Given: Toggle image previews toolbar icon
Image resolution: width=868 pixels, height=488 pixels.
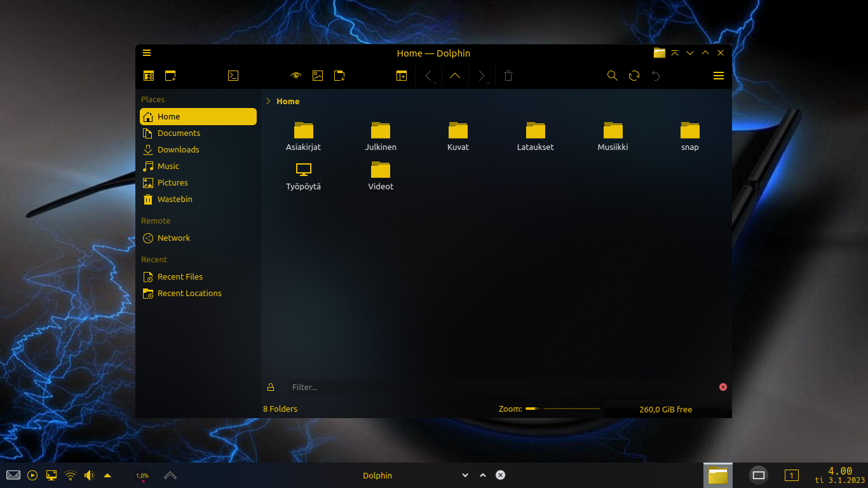Looking at the screenshot, I should [318, 76].
